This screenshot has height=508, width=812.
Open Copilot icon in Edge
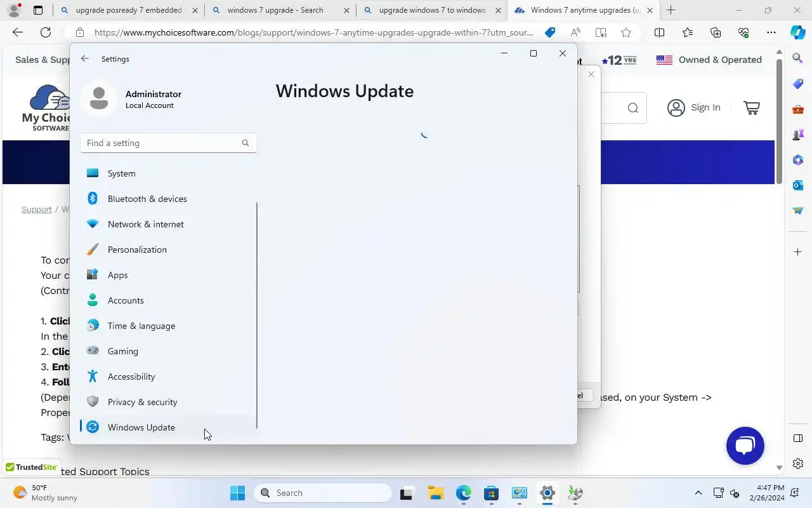pyautogui.click(x=797, y=32)
